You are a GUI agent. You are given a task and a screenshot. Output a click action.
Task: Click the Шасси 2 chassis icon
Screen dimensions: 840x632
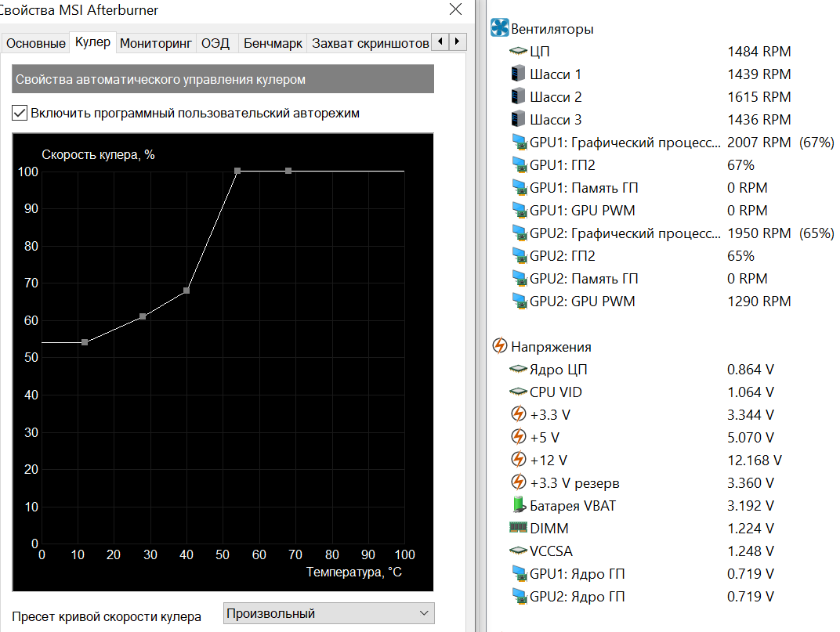(518, 96)
